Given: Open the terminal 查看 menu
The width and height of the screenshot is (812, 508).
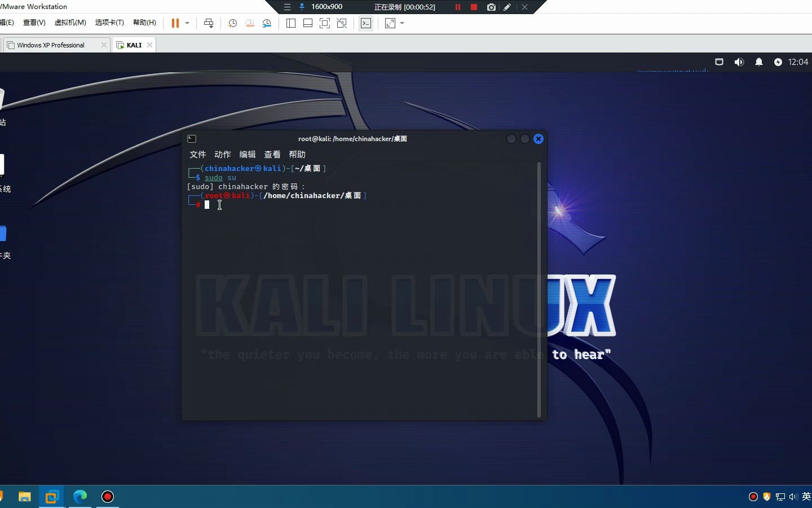Looking at the screenshot, I should point(272,154).
